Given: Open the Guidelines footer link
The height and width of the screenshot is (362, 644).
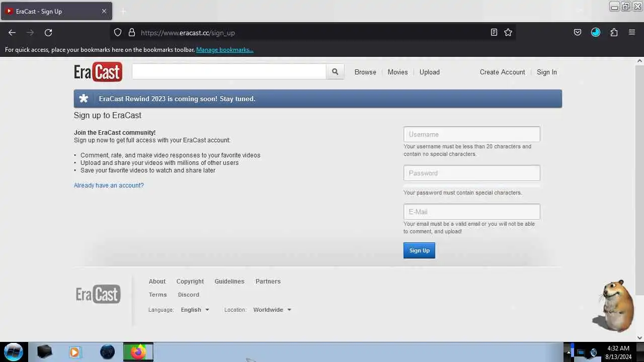Looking at the screenshot, I should tap(229, 282).
